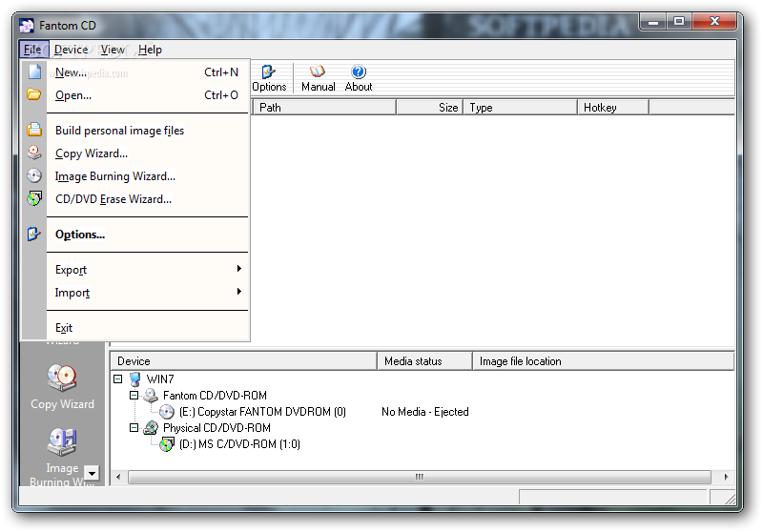Viewport: 763px width, 532px height.
Task: Open the Manual book toolbar icon
Action: [318, 72]
